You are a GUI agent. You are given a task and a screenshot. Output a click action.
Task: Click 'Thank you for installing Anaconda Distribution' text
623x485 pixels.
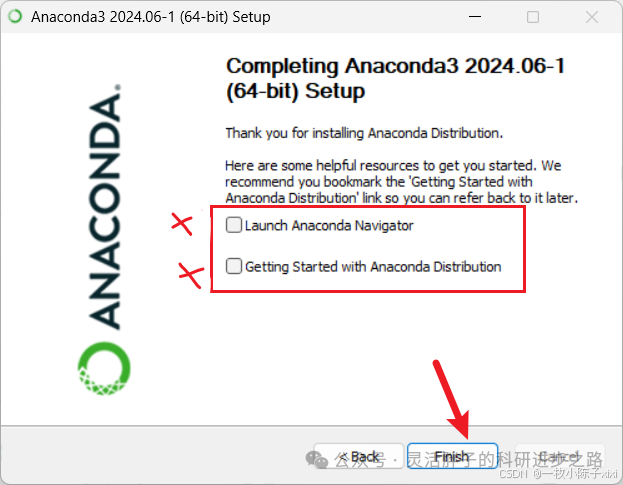364,133
